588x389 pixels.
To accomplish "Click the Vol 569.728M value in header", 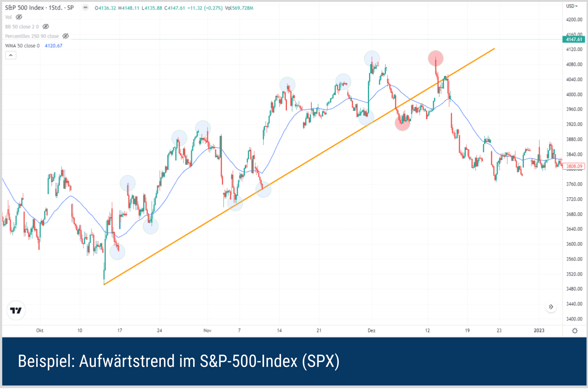I will 239,8.
